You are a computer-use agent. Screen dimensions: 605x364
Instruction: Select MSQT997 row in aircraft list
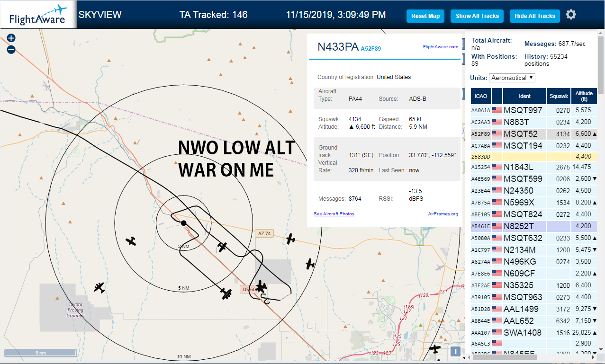[534, 110]
